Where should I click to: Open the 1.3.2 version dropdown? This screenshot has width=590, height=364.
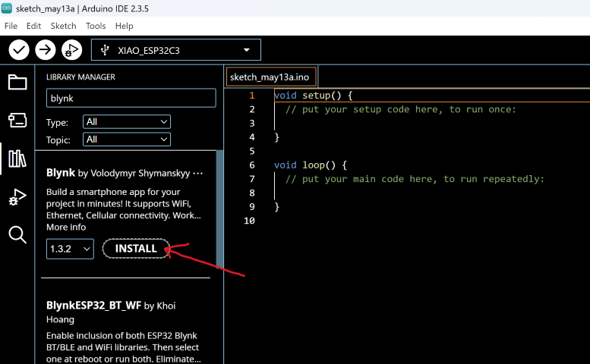click(x=70, y=249)
